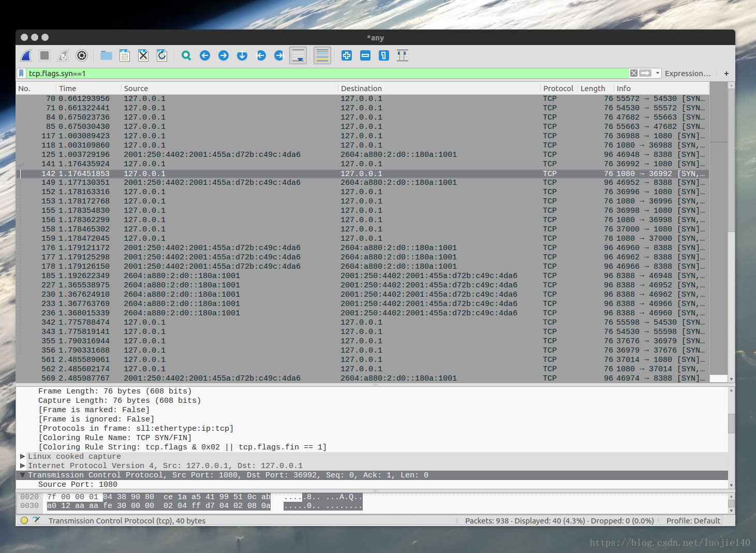Go back in packet history

click(205, 55)
